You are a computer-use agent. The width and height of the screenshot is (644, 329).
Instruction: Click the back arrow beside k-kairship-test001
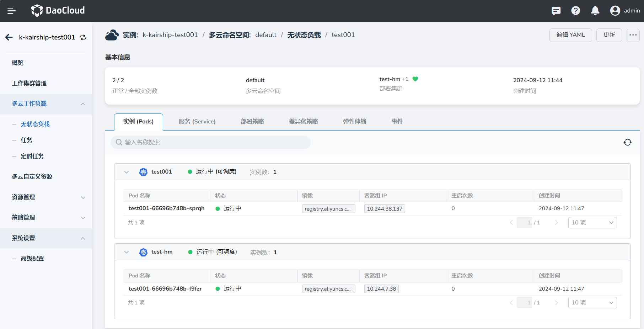point(9,37)
